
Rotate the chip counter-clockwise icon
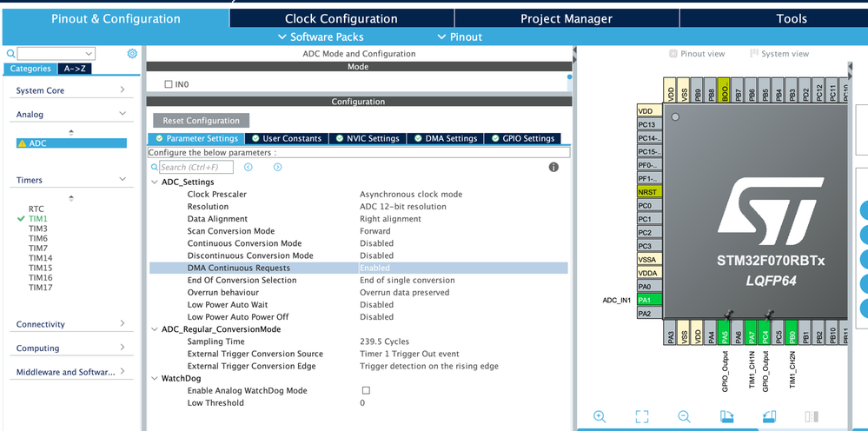pos(770,416)
